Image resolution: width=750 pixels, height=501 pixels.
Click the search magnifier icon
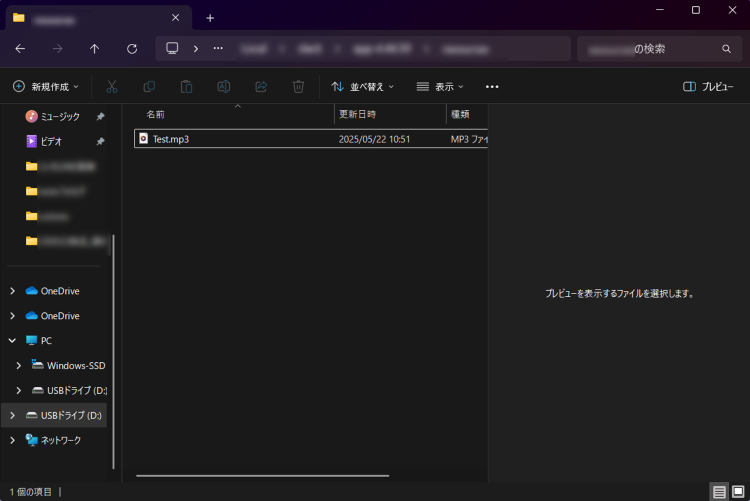coord(726,49)
